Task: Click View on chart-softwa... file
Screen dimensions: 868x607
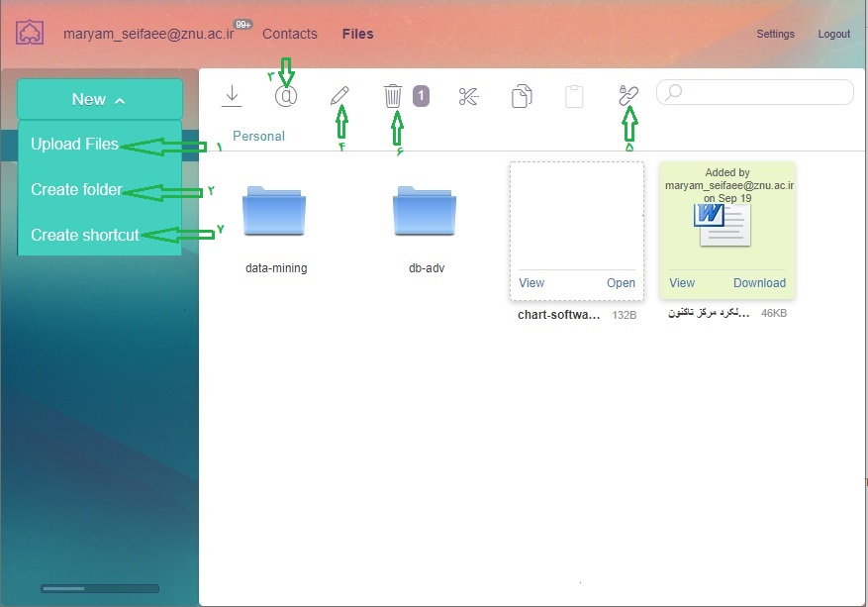Action: (x=531, y=282)
